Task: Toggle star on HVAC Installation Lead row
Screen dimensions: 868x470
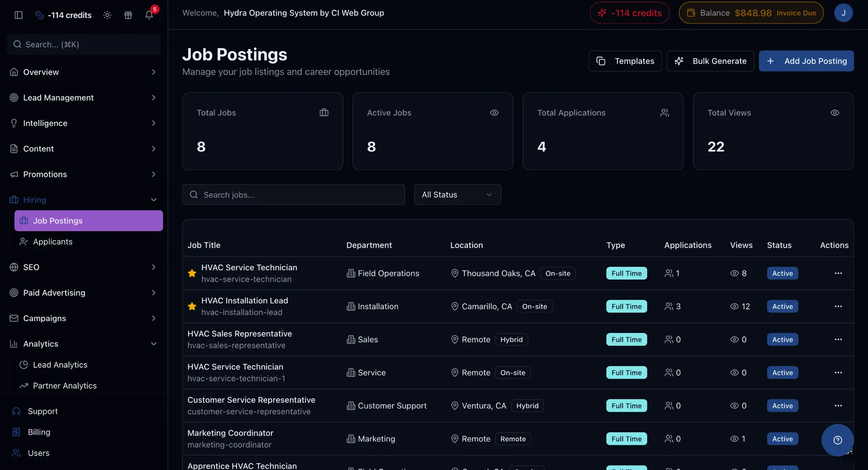Action: tap(192, 306)
